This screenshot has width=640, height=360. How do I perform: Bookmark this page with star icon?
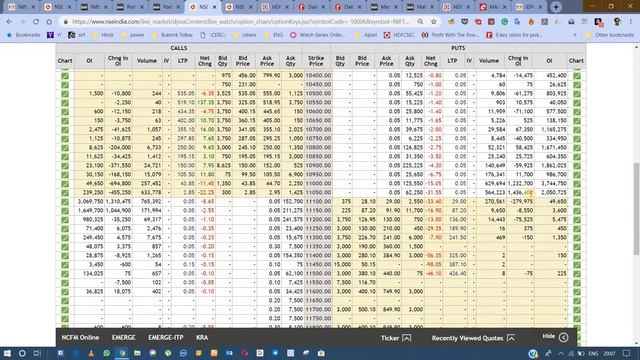click(x=433, y=21)
